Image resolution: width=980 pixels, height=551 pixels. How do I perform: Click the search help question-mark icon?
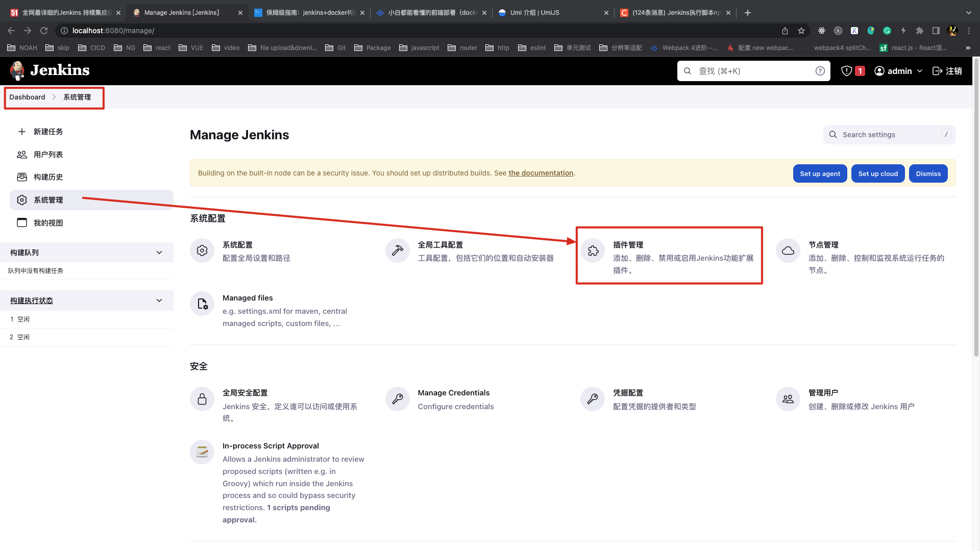click(820, 71)
